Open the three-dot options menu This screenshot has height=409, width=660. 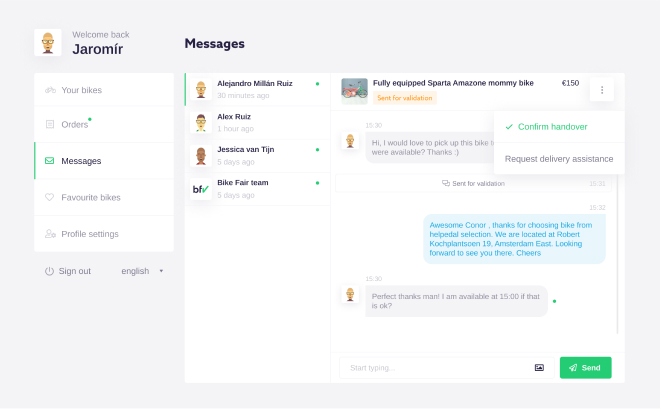point(602,90)
